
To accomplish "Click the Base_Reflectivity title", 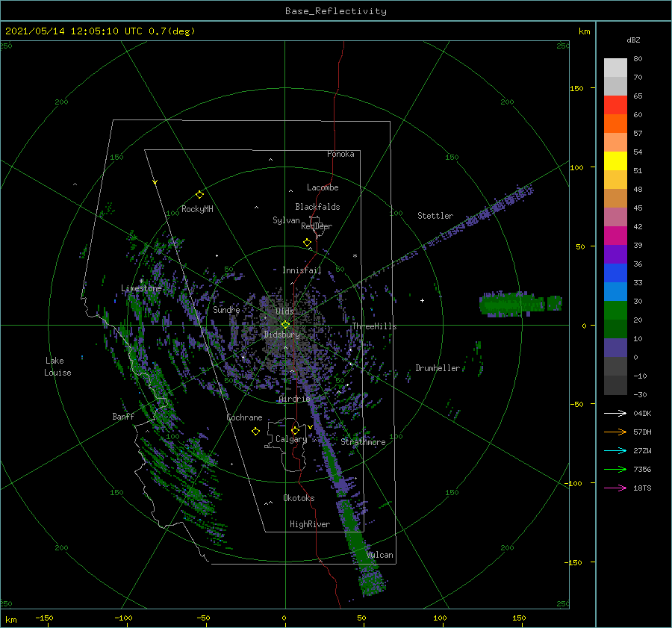I will (336, 11).
